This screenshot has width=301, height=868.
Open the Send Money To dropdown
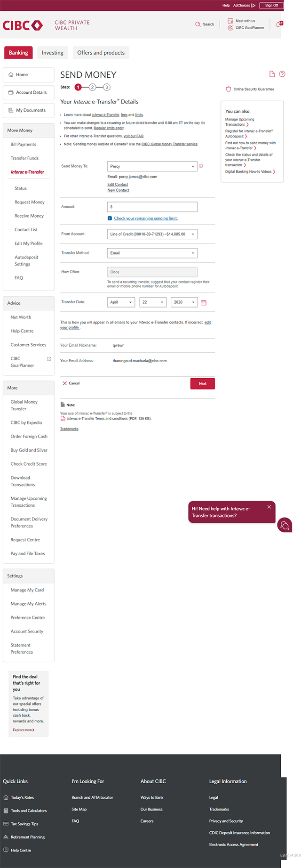(x=152, y=166)
